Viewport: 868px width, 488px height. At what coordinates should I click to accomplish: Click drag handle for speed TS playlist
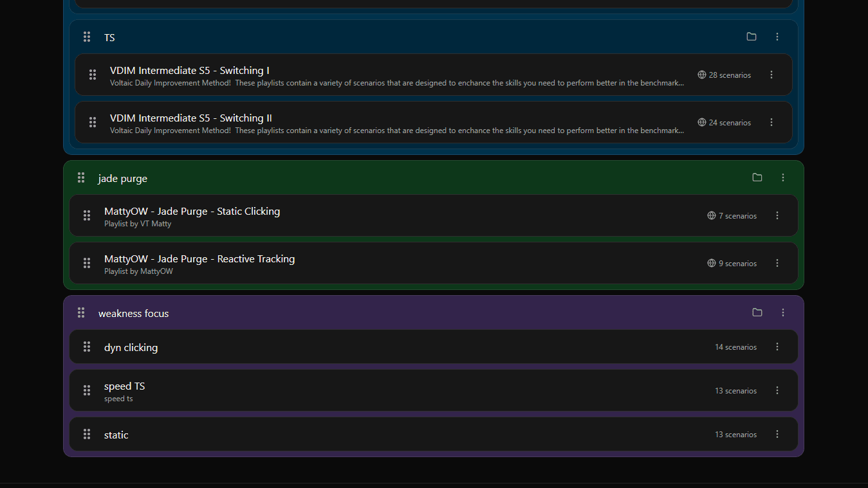[x=87, y=390]
